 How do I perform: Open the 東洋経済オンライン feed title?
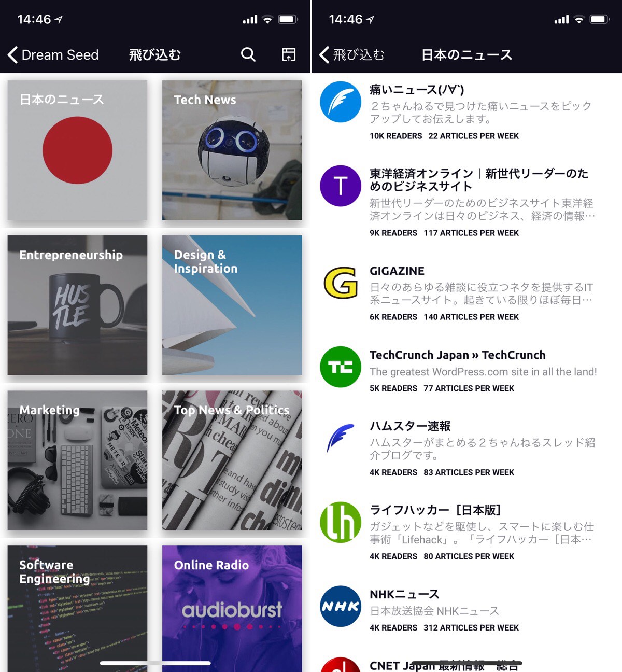(479, 180)
